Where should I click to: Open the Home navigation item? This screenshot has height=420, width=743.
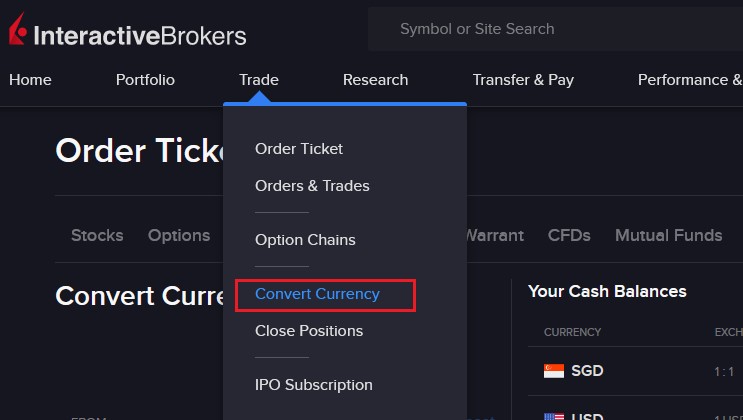(30, 80)
